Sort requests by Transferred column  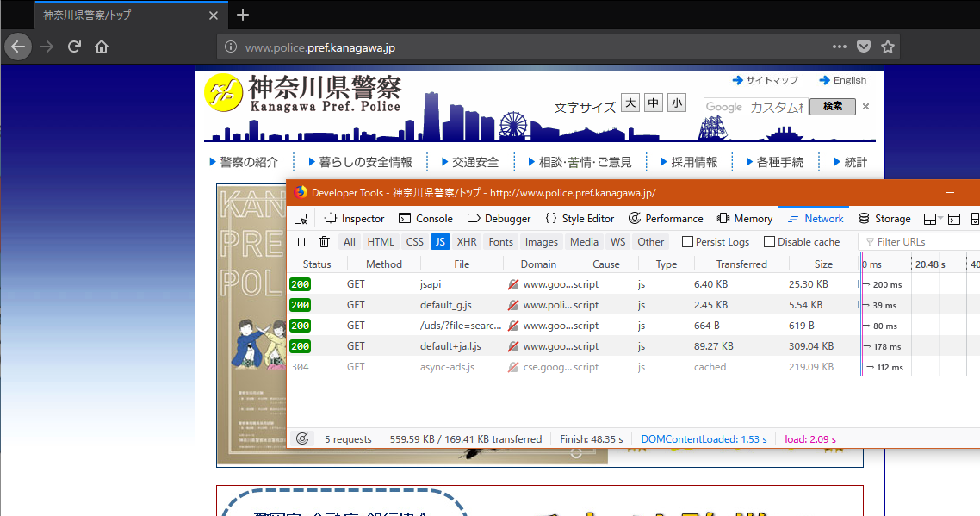[x=741, y=264]
